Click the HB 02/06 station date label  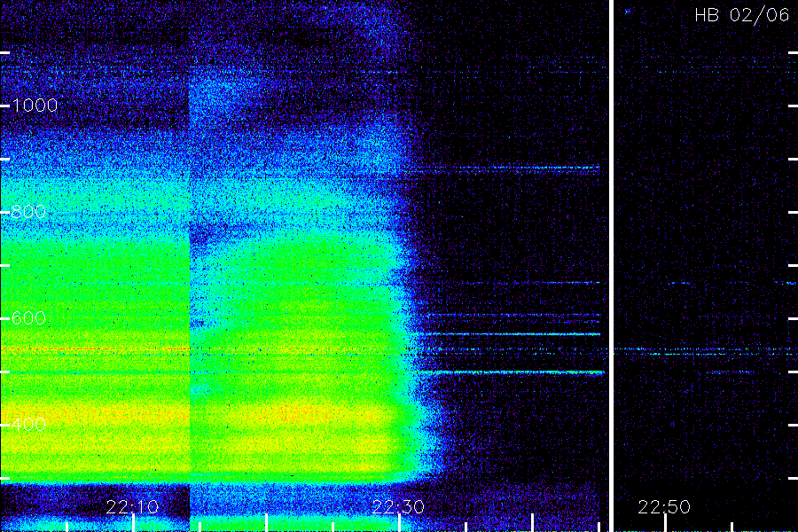742,15
